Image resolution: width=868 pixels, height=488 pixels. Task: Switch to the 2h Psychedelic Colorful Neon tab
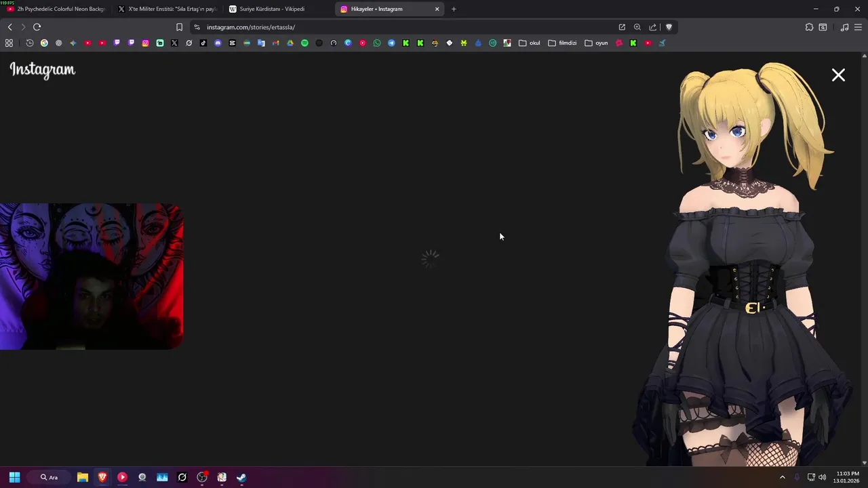point(56,9)
